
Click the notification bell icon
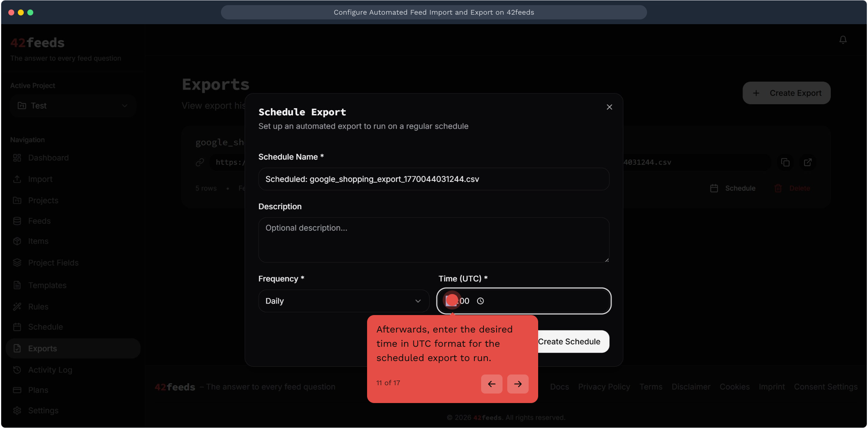coord(843,40)
